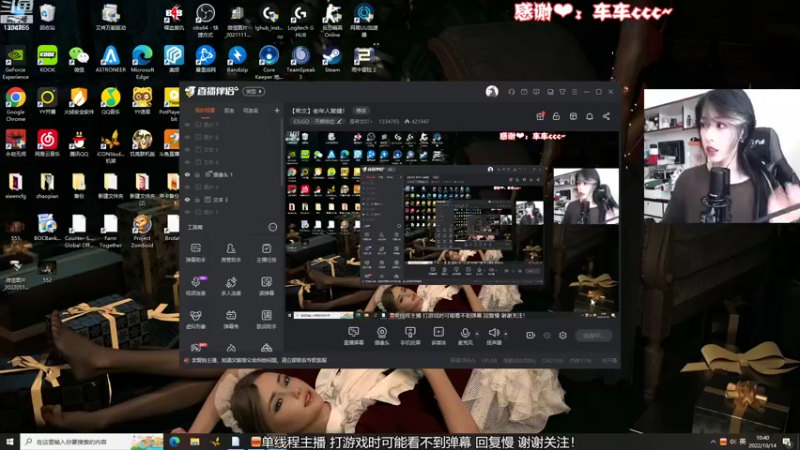Screen dimensions: 800x450
Task: Show the 图片 6 layer via eye icon
Action: (187, 137)
